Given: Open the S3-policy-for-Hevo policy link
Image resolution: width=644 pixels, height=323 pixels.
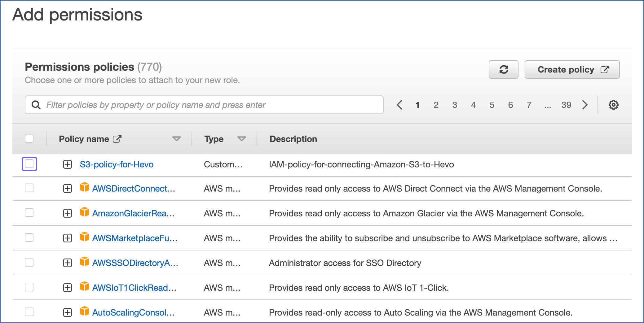Looking at the screenshot, I should pos(117,164).
